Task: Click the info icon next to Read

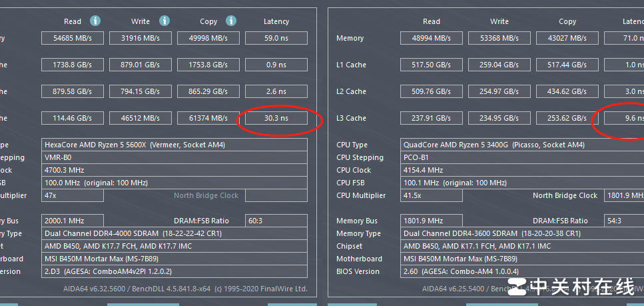Action: click(95, 21)
